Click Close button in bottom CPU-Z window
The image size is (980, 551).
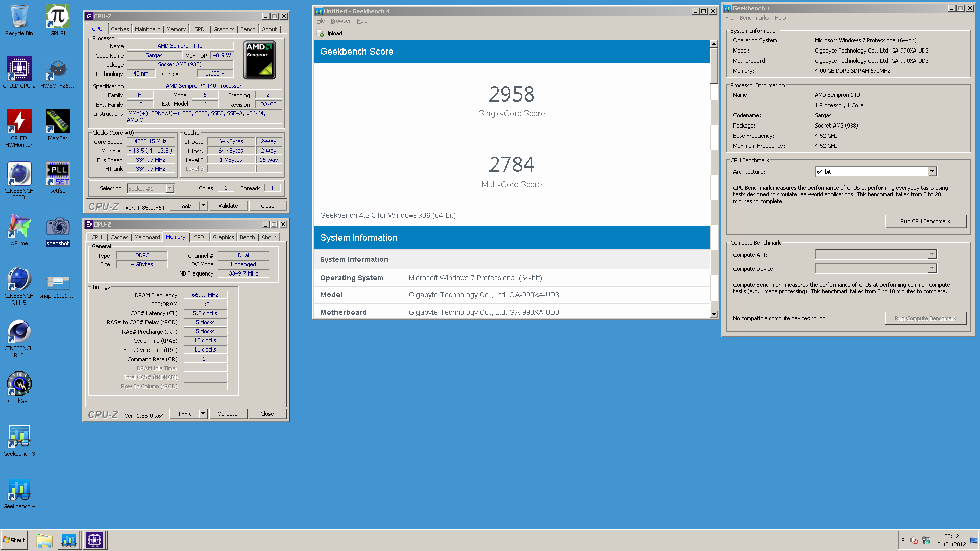pos(267,414)
